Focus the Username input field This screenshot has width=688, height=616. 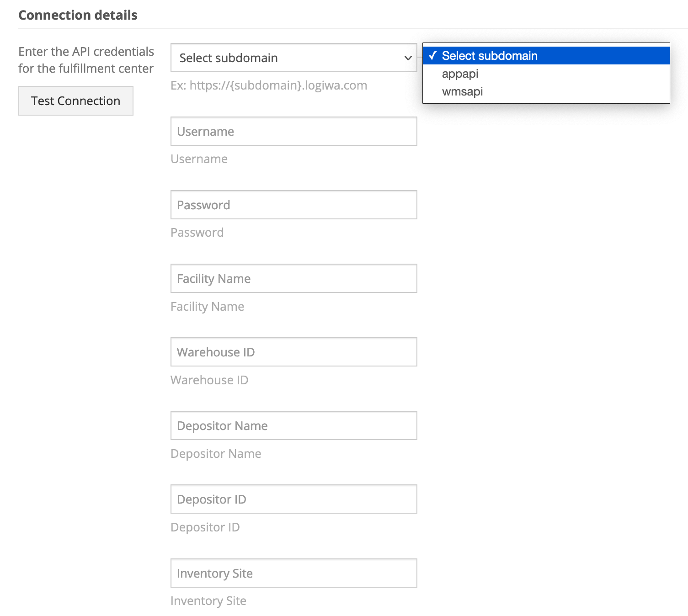pos(293,131)
